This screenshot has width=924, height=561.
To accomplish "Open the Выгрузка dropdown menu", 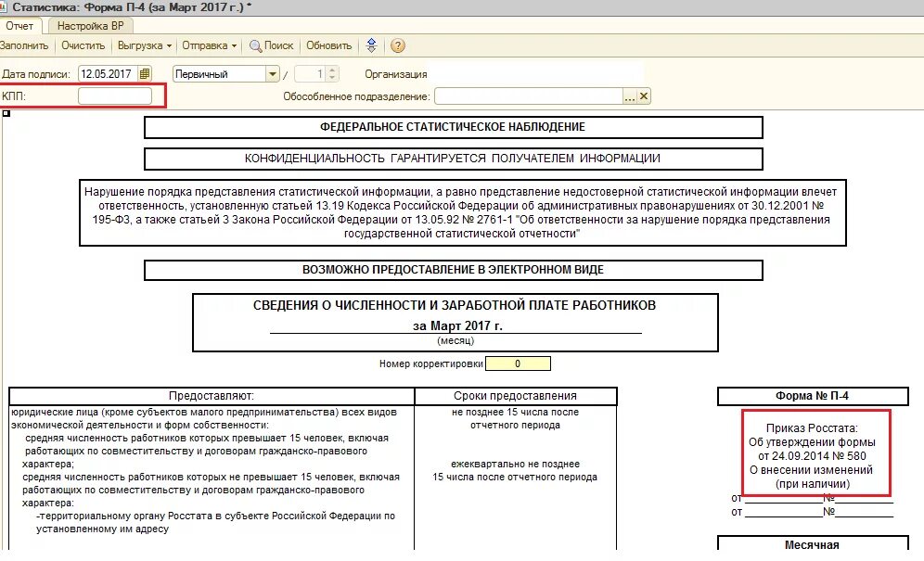I will 145,46.
